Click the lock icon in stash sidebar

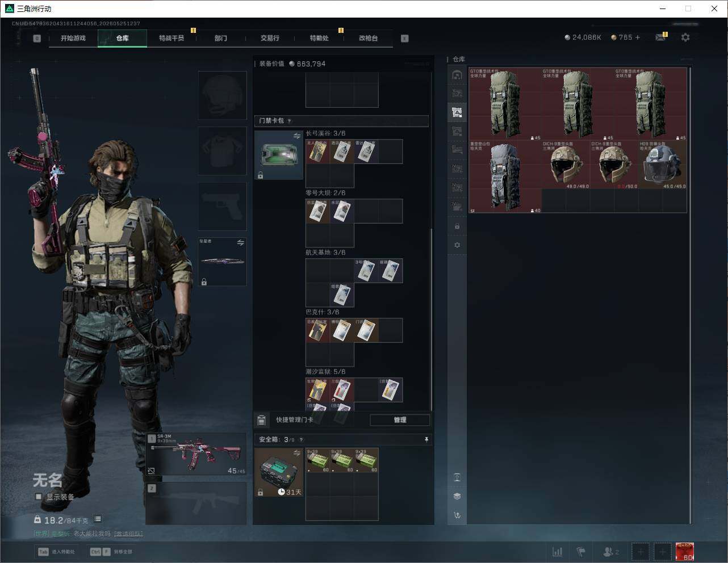coord(457,226)
